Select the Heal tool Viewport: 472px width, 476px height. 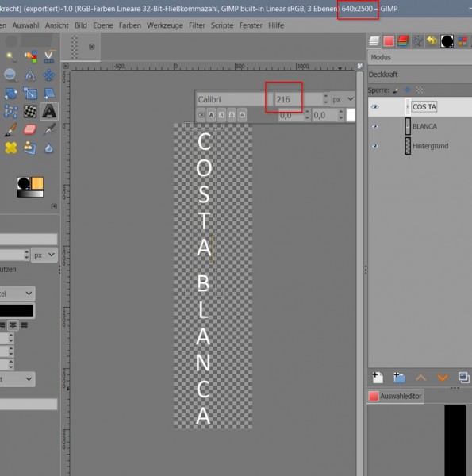[x=11, y=148]
